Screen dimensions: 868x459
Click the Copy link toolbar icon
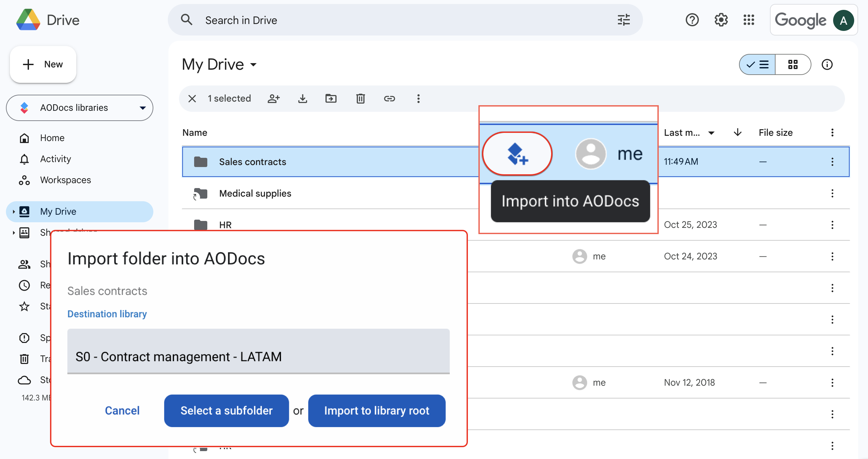[x=389, y=99]
